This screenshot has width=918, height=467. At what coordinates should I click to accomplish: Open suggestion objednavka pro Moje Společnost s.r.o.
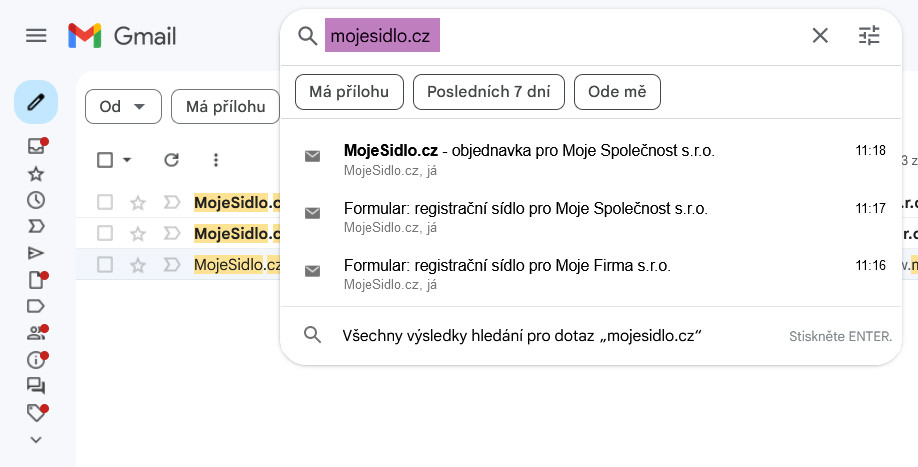[x=591, y=160]
